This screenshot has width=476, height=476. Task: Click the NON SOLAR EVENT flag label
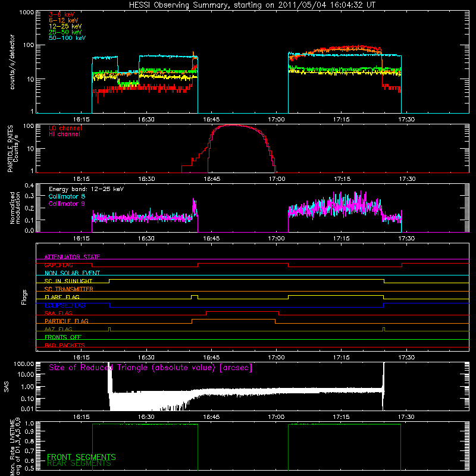tap(72, 273)
